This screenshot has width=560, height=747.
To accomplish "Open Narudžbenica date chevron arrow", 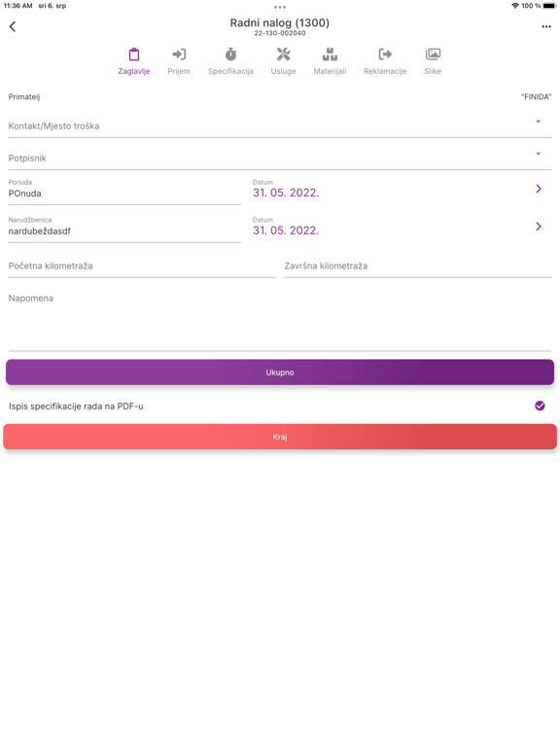I will (539, 227).
